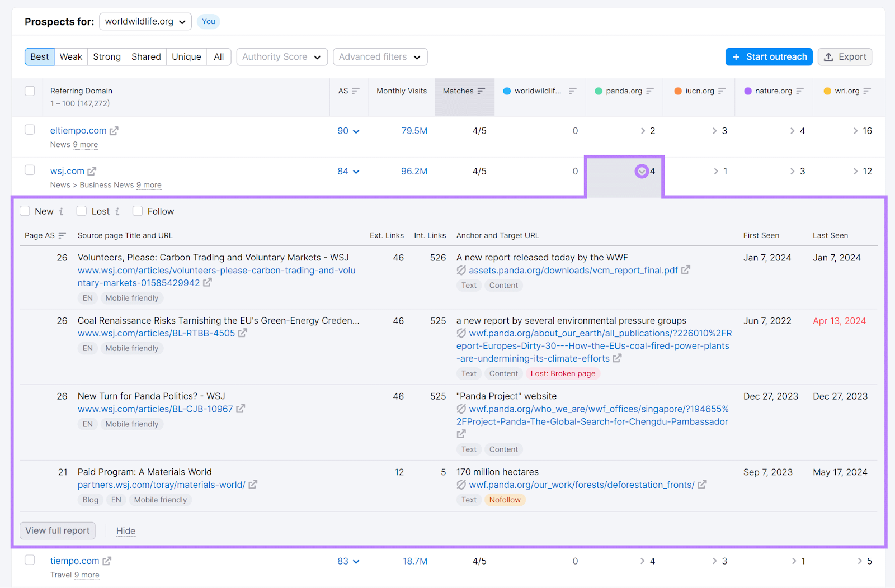Switch to the Strong tab

pos(106,56)
